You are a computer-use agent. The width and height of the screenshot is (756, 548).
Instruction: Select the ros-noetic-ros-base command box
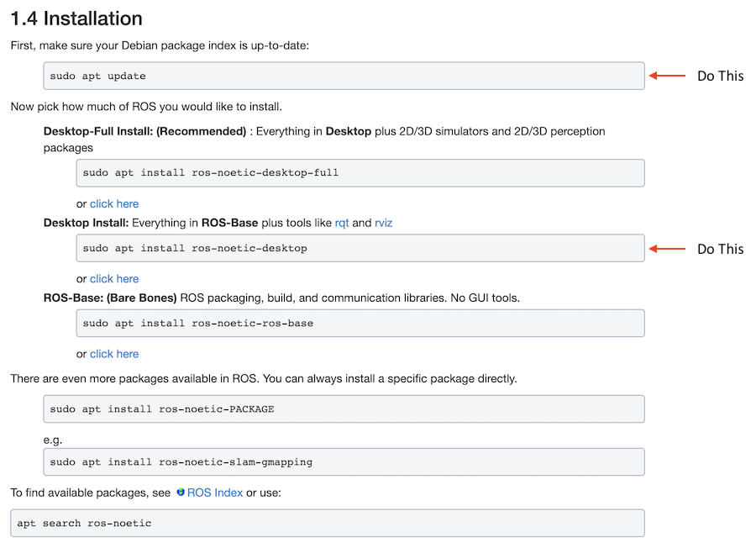coord(360,323)
